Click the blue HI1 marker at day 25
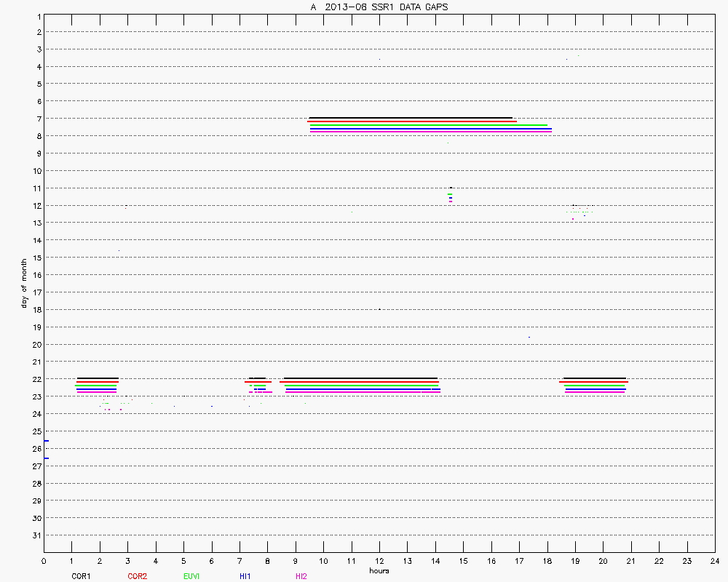The height and width of the screenshot is (582, 728). (46, 441)
